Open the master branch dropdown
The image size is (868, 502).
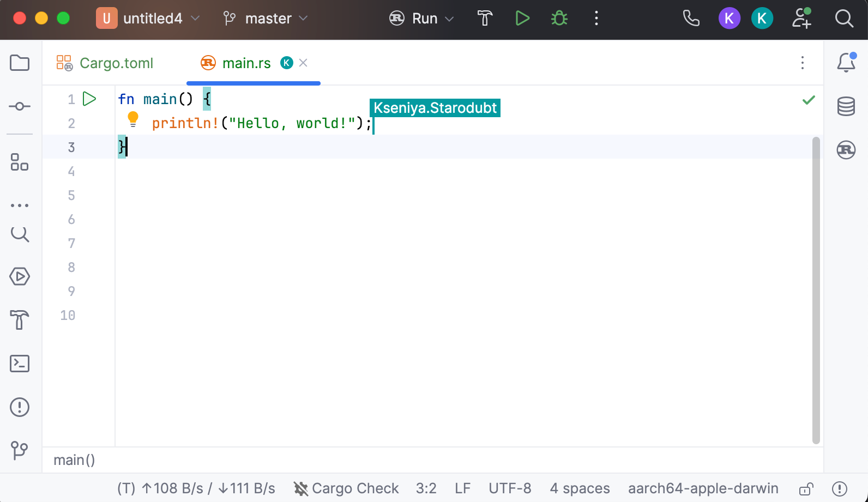(266, 19)
